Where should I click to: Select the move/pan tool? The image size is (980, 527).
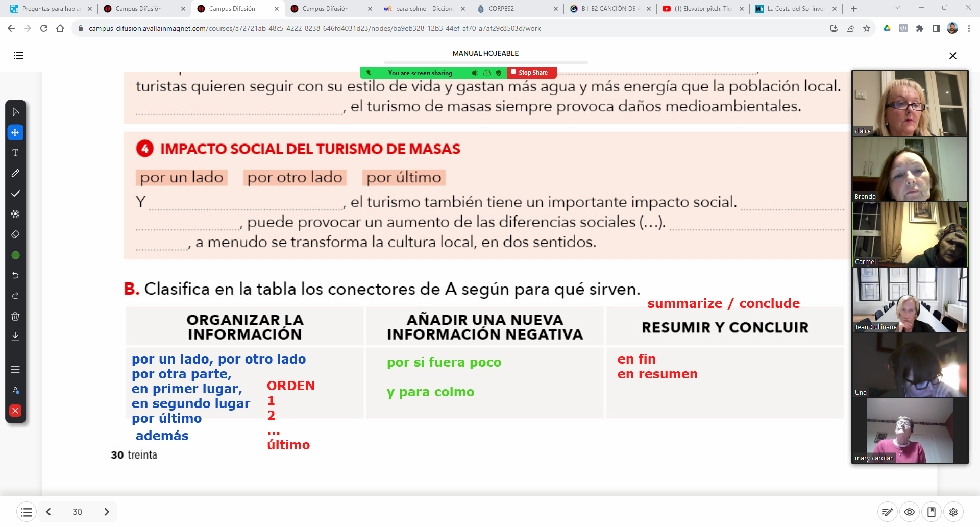point(15,132)
